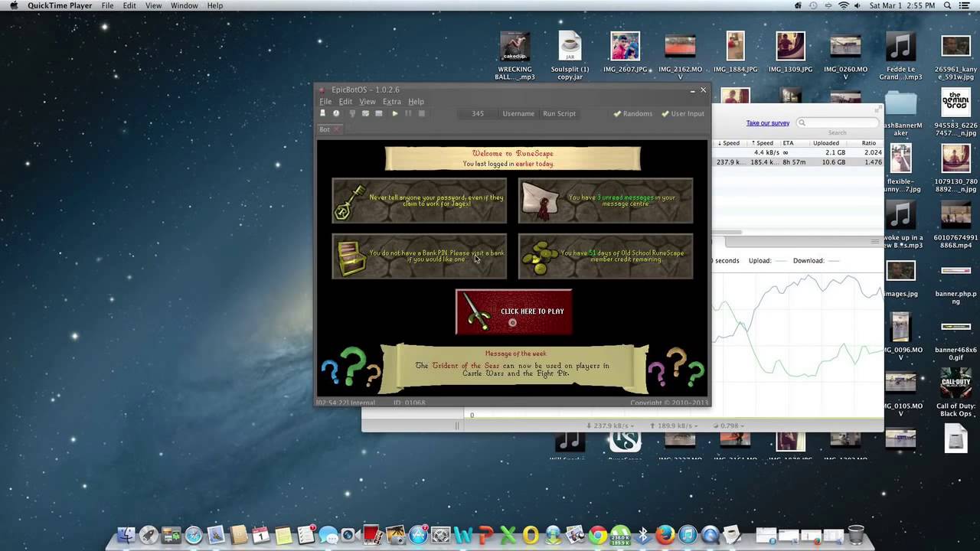Click the Take our survey link
This screenshot has height=551, width=980.
(768, 123)
